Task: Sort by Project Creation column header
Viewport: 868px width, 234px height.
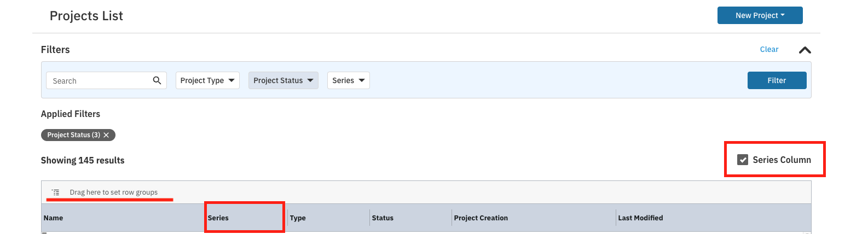Action: 481,218
